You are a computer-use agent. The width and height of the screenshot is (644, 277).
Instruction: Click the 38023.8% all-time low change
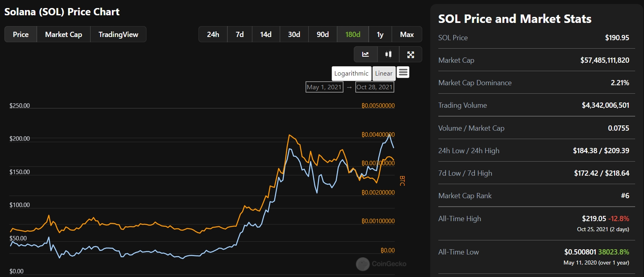613,252
